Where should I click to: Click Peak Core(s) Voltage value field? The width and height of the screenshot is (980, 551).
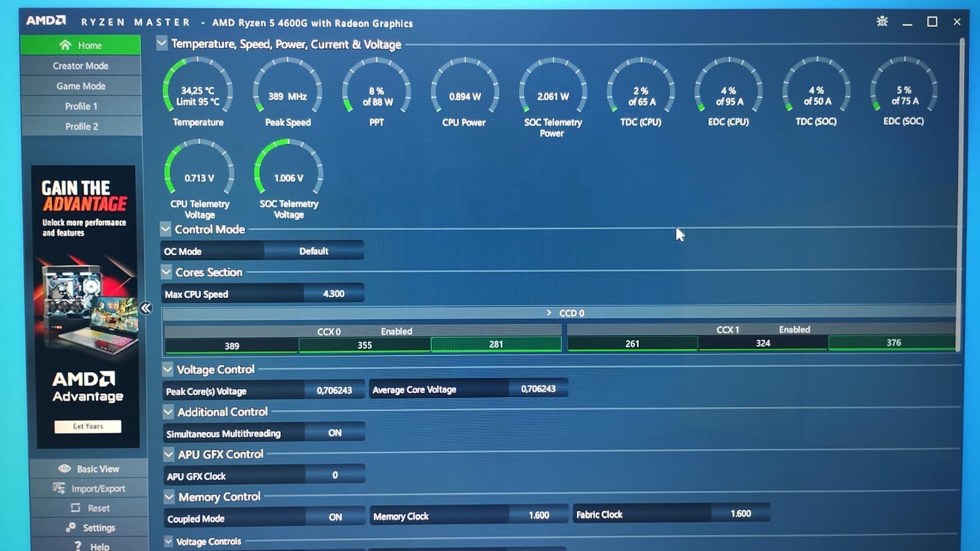click(334, 391)
